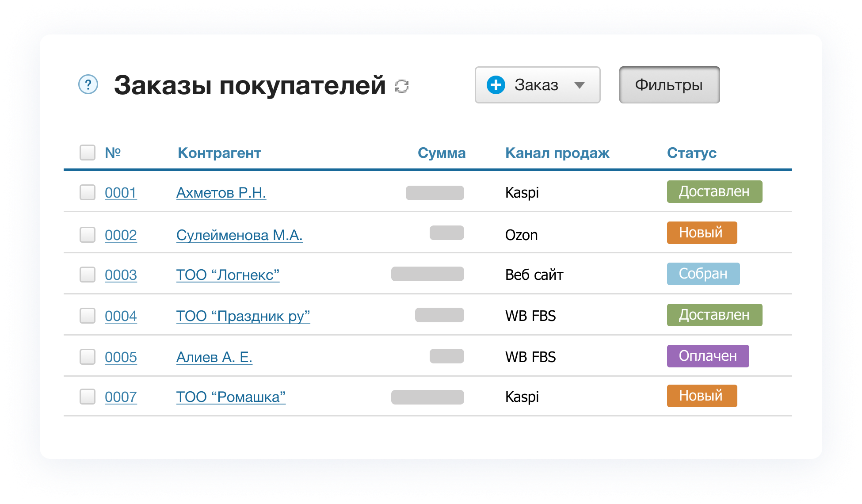Open ТОО "Логнекс" contractor link
This screenshot has height=504, width=862.
click(228, 275)
